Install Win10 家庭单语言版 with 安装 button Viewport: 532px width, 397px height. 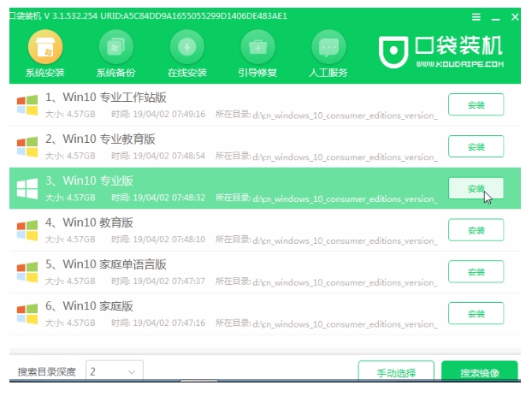click(476, 272)
